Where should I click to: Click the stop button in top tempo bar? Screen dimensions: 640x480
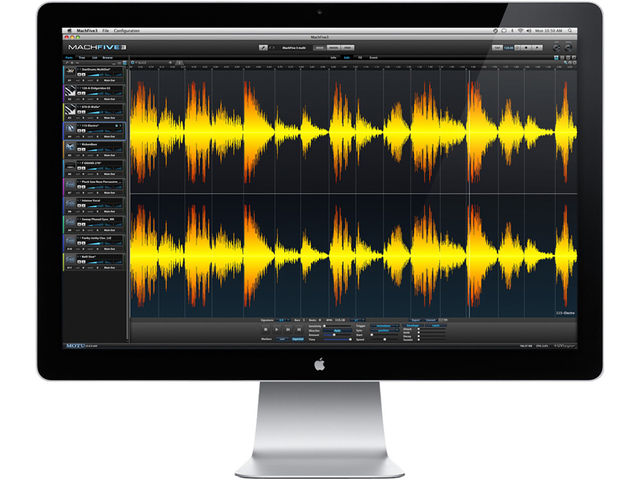526,48
